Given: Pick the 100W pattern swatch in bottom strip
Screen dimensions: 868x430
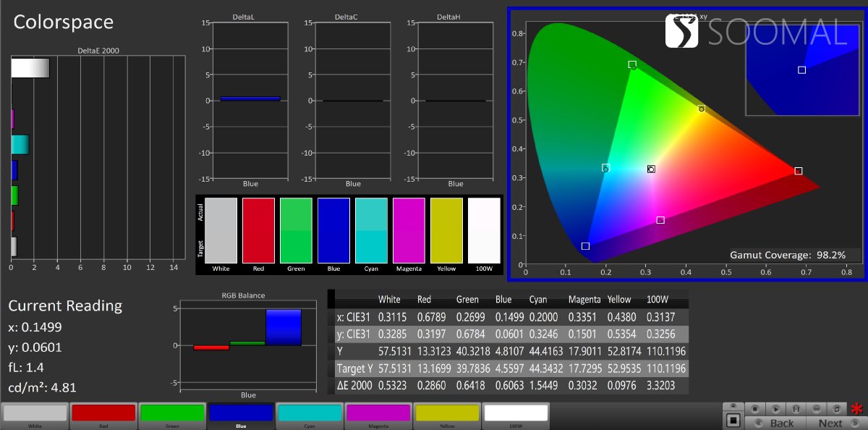Looking at the screenshot, I should (515, 413).
